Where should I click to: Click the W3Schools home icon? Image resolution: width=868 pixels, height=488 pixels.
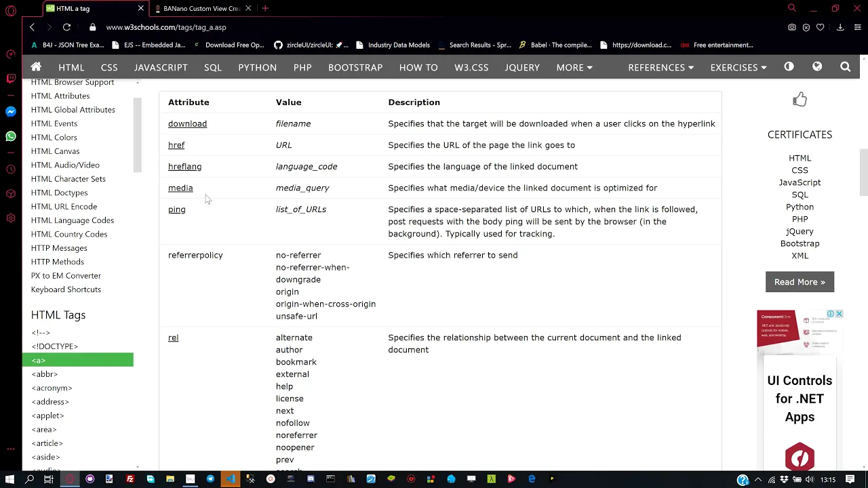click(36, 67)
